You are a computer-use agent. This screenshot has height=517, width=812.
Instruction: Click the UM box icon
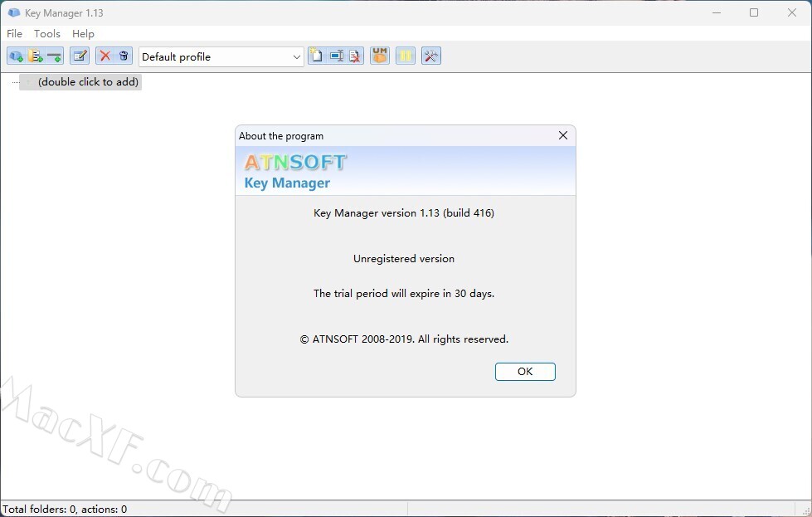coord(380,56)
